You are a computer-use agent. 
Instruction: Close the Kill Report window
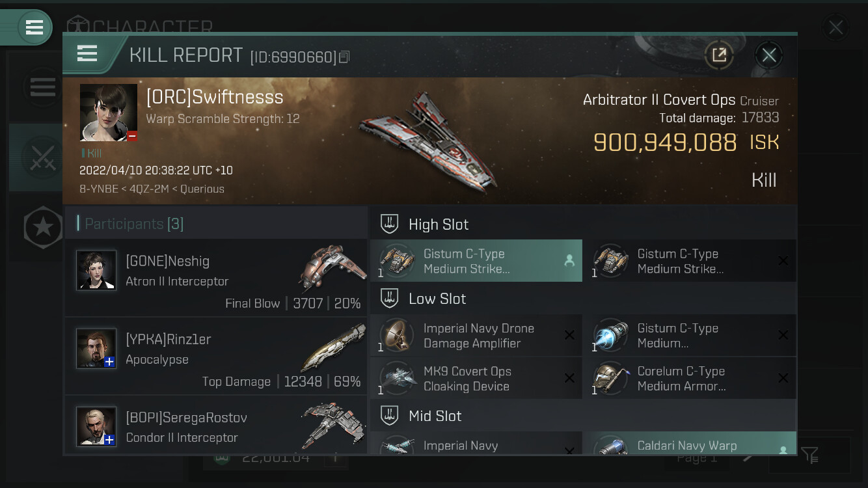pyautogui.click(x=768, y=55)
